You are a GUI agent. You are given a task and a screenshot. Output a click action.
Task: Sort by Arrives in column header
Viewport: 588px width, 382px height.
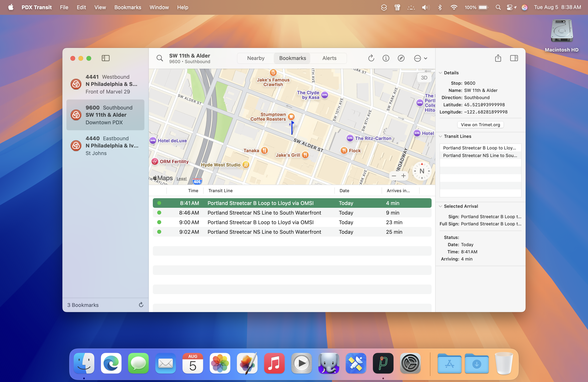pyautogui.click(x=400, y=191)
